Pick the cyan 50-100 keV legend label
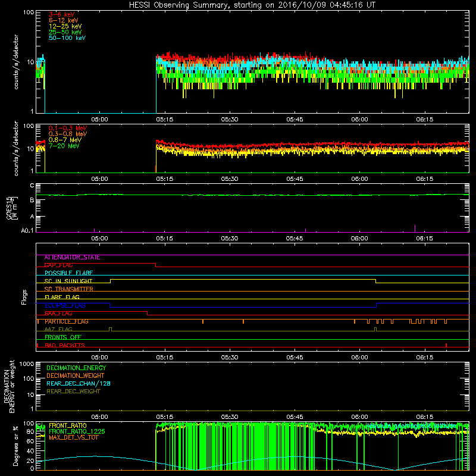 [67, 38]
